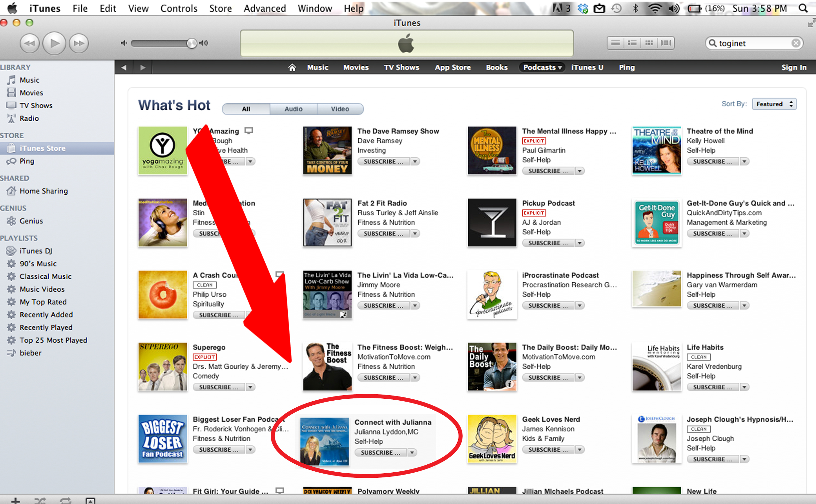This screenshot has height=504, width=816.
Task: Switch to Cover Flow view icon
Action: pos(666,43)
